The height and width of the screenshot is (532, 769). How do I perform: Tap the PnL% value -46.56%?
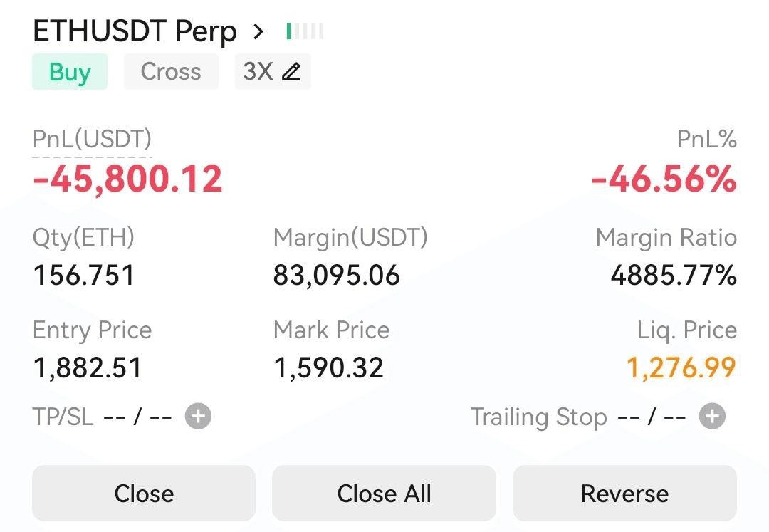coord(664,179)
